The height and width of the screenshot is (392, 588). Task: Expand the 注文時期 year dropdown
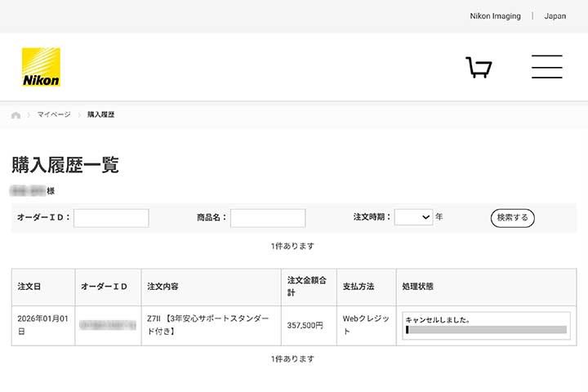(x=413, y=217)
